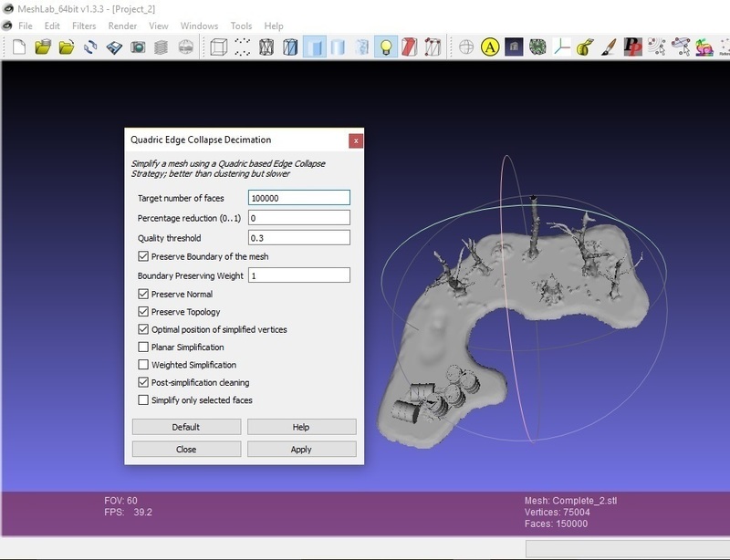Click the Target number of faces field
Image resolution: width=730 pixels, height=560 pixels.
tap(299, 198)
